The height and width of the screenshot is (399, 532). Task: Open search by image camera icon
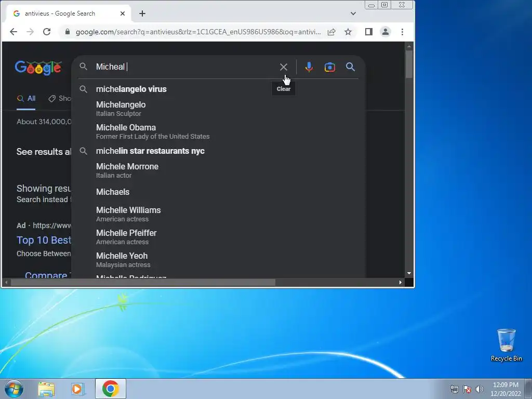pos(329,67)
